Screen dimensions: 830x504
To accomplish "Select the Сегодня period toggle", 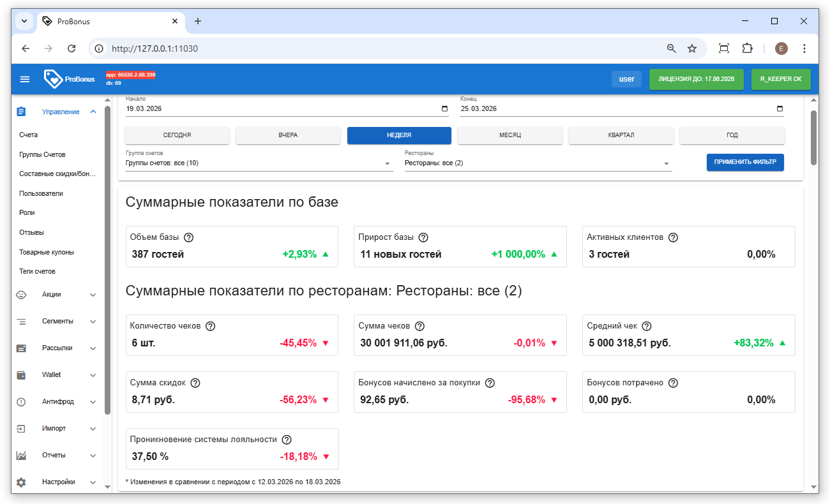I will tap(177, 135).
